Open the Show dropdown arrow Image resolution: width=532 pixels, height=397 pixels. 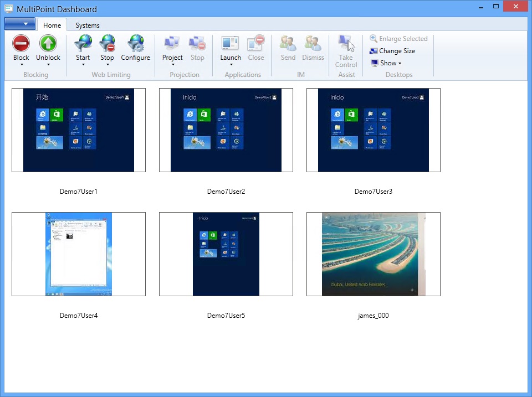tap(400, 63)
